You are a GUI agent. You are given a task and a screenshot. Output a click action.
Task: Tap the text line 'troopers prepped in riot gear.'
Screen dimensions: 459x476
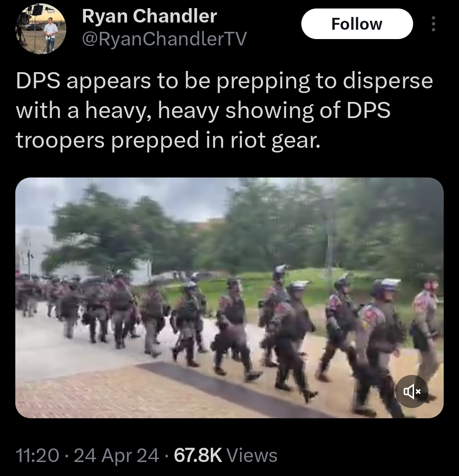click(168, 140)
